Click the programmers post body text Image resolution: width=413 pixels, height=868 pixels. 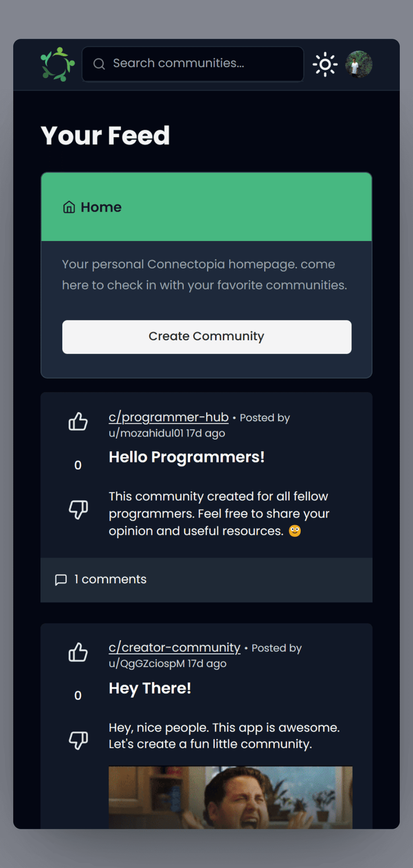tap(219, 514)
